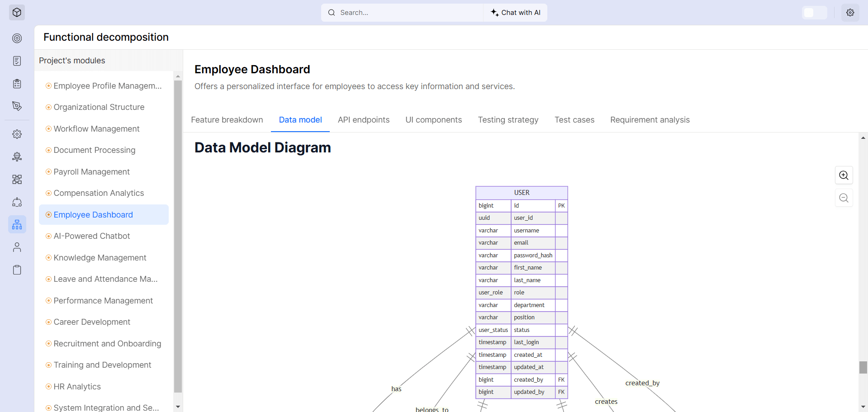Open the AI-Powered Chatbot module

tap(104, 236)
